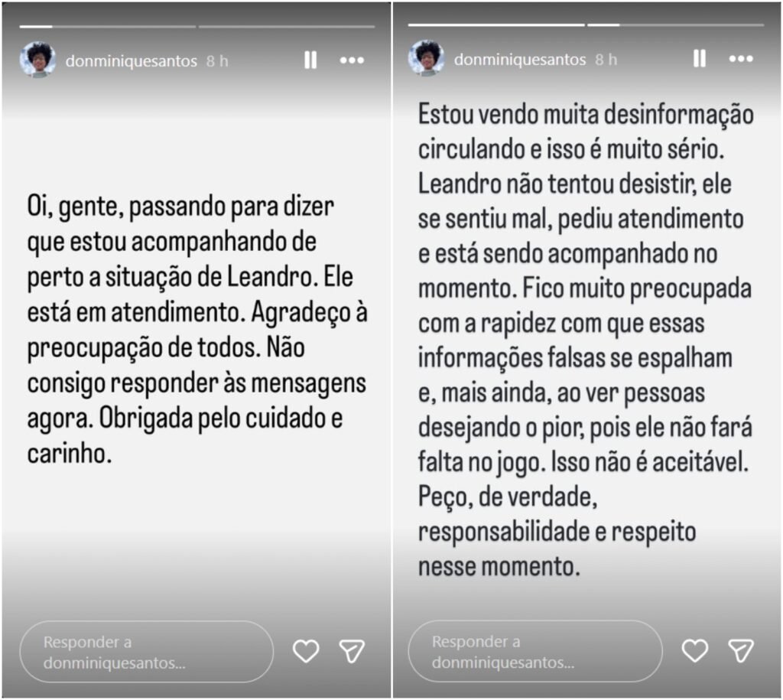Skip to the second progress segment of the "Oi, gente" story

tap(287, 27)
